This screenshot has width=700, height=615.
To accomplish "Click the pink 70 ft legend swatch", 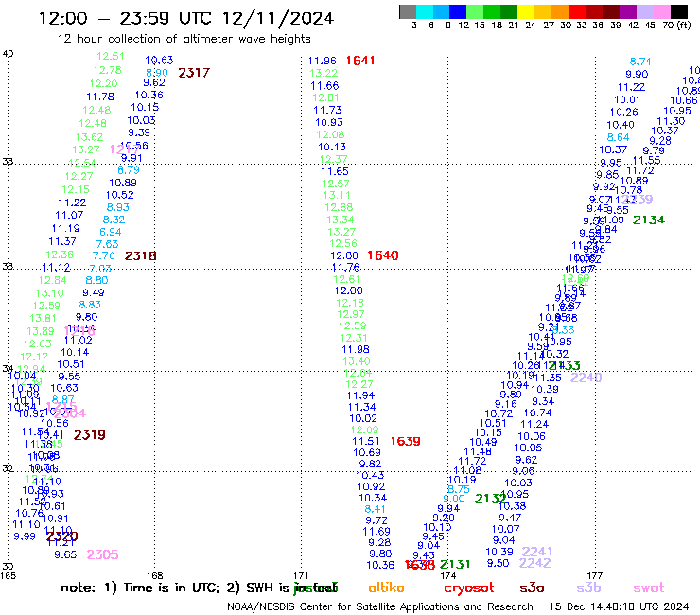I will [x=661, y=11].
